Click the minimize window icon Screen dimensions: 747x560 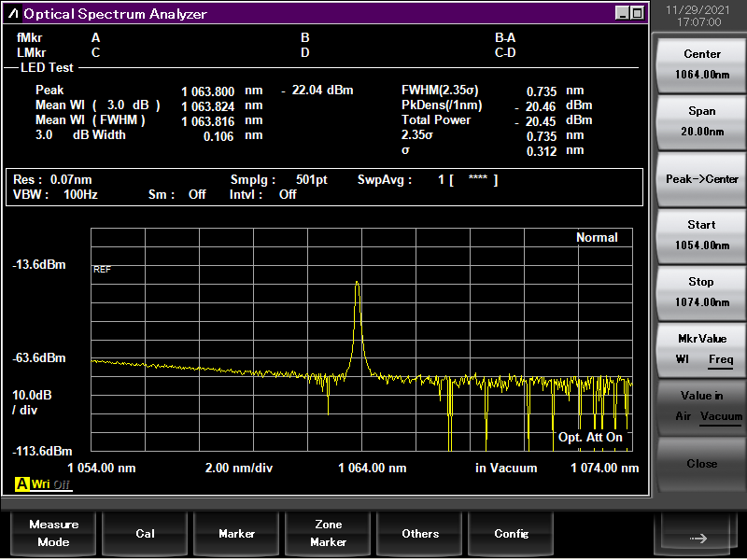pyautogui.click(x=622, y=13)
